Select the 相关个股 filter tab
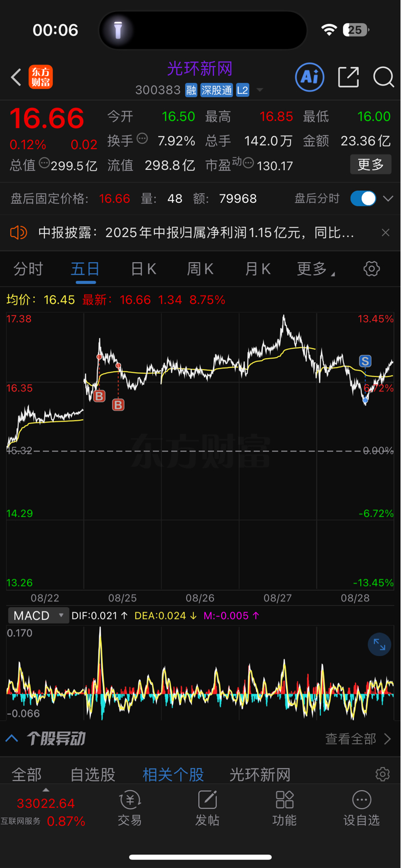This screenshot has width=401, height=868. [173, 775]
